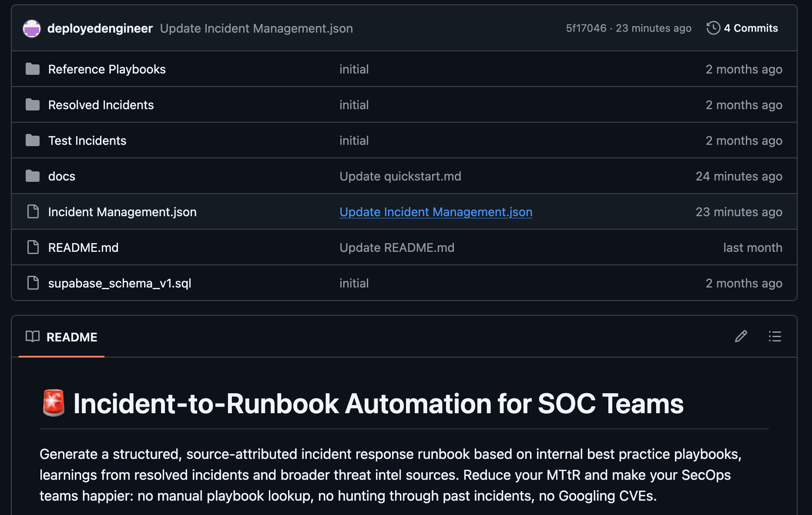The height and width of the screenshot is (515, 812).
Task: Click the deployedengineer avatar icon
Action: [32, 29]
